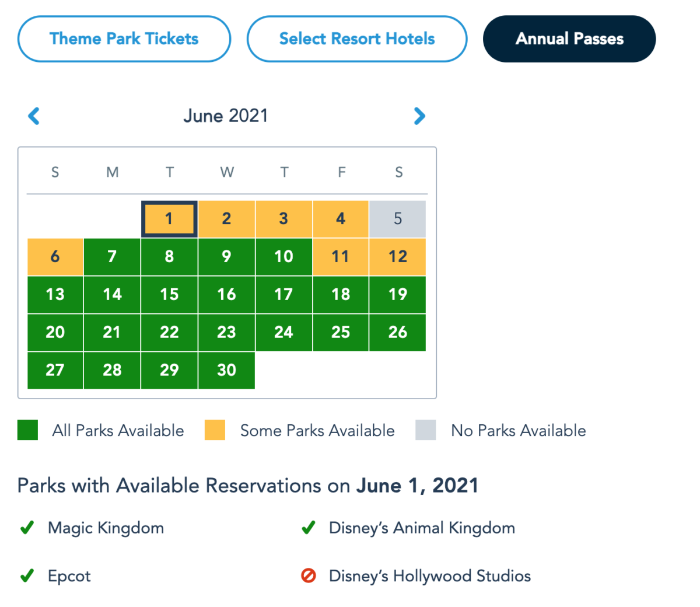The width and height of the screenshot is (700, 607).
Task: Pick June 30 on the calendar
Action: [x=226, y=370]
